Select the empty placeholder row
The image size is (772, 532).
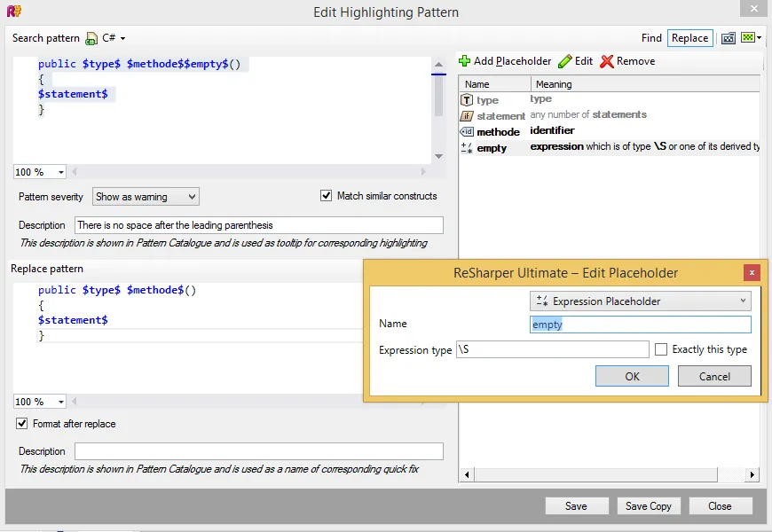pos(610,147)
